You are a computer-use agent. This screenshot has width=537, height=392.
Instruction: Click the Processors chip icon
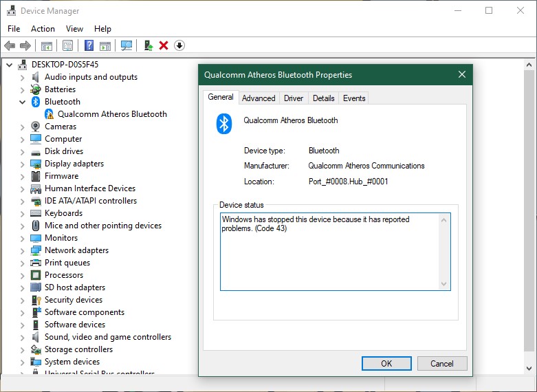tap(36, 275)
